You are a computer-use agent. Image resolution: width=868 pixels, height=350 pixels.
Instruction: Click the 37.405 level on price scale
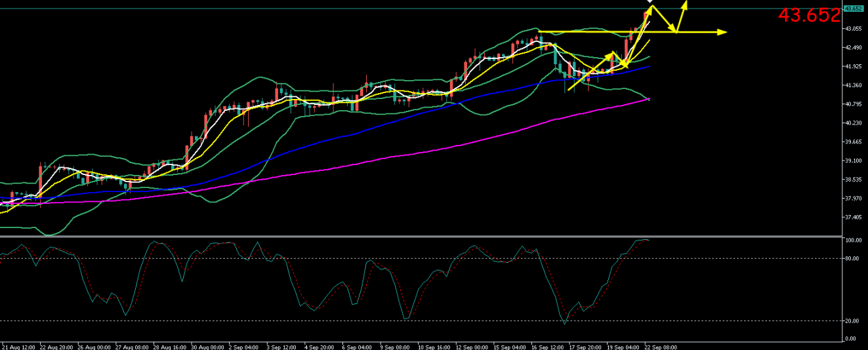click(854, 217)
